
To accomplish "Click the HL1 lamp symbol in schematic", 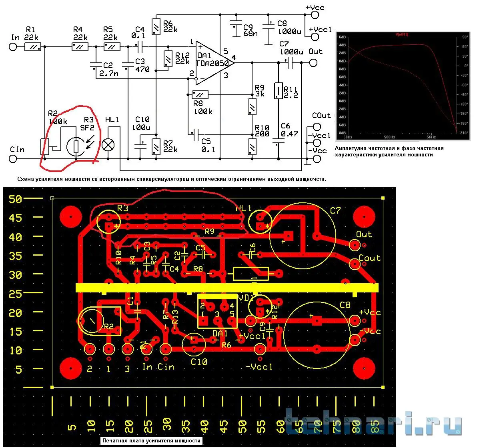I will pos(108,145).
